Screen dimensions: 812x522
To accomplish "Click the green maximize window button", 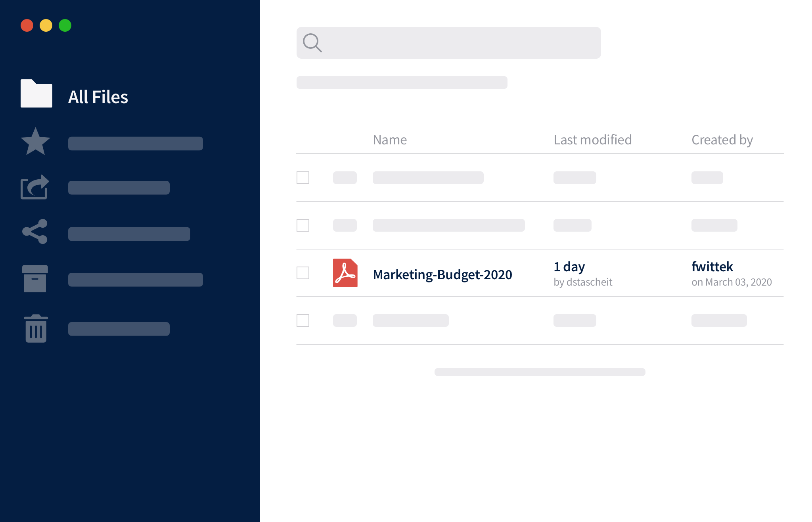I will pos(65,25).
